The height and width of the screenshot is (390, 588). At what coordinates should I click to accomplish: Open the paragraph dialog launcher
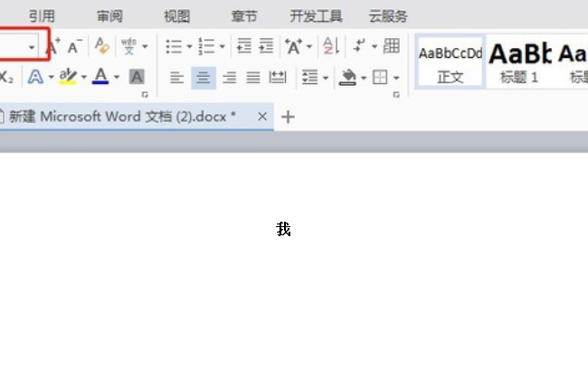(x=396, y=95)
